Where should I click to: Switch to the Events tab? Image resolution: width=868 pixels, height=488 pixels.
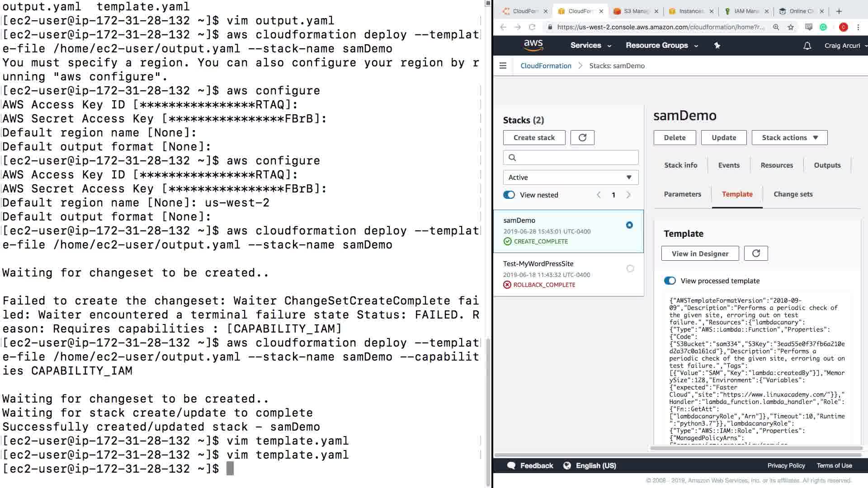coord(729,165)
